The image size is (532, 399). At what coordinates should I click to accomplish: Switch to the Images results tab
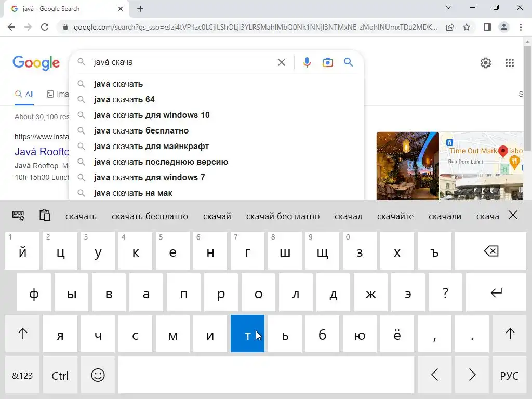58,95
